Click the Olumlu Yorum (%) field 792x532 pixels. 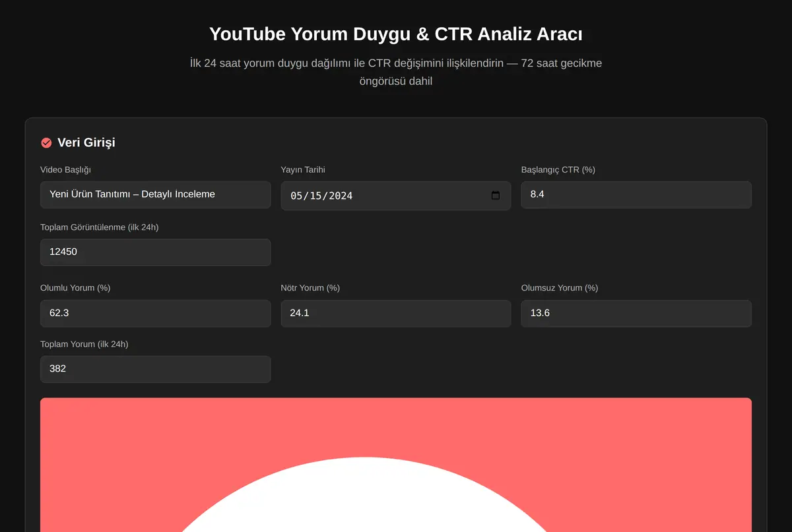155,314
